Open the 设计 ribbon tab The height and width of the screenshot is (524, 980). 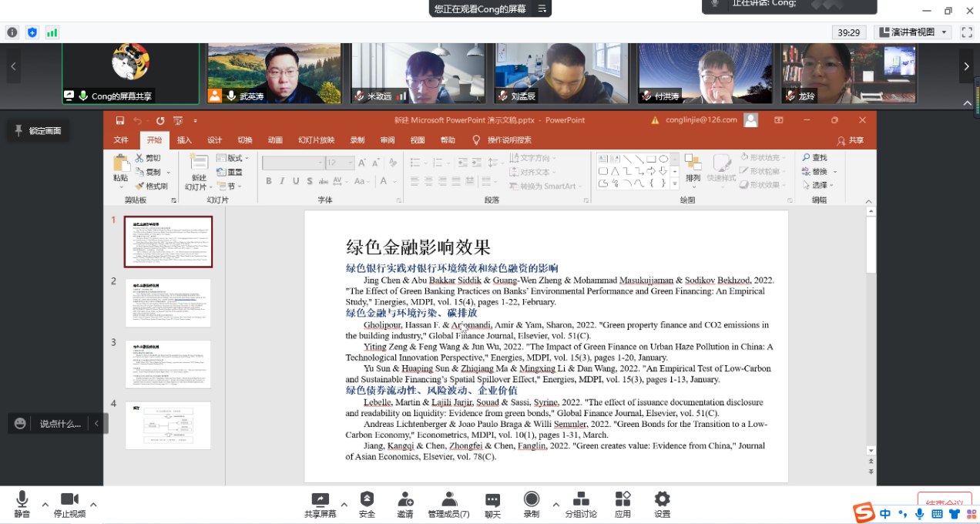pos(214,140)
